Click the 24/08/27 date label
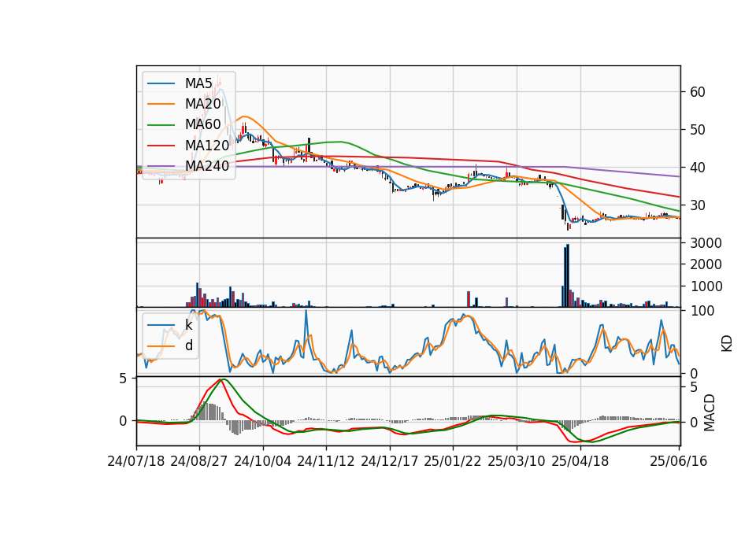756x543 pixels. pyautogui.click(x=199, y=461)
